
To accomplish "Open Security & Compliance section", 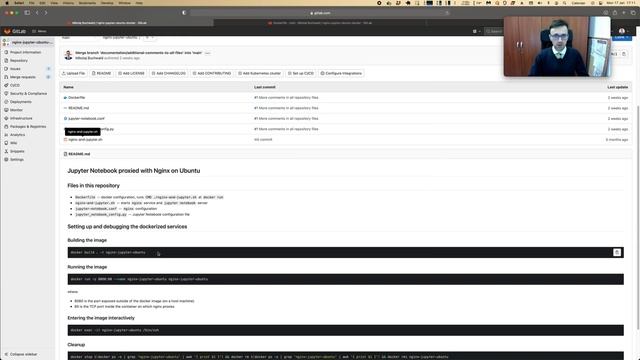I will tap(28, 93).
